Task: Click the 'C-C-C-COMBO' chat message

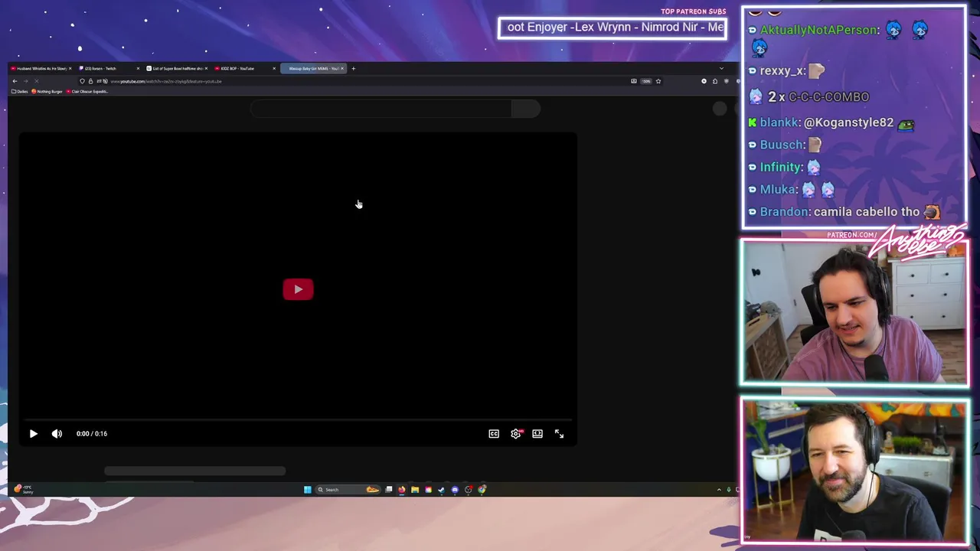Action: click(828, 97)
